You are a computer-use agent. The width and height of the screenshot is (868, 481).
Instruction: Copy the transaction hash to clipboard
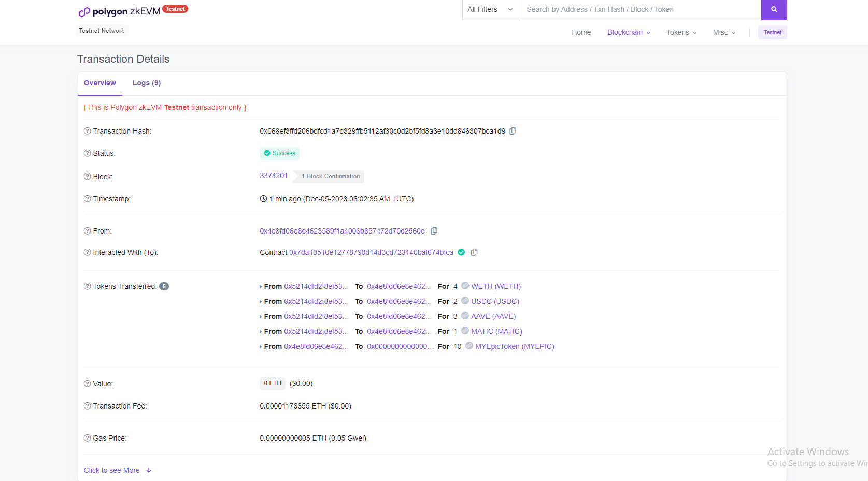[x=513, y=131]
